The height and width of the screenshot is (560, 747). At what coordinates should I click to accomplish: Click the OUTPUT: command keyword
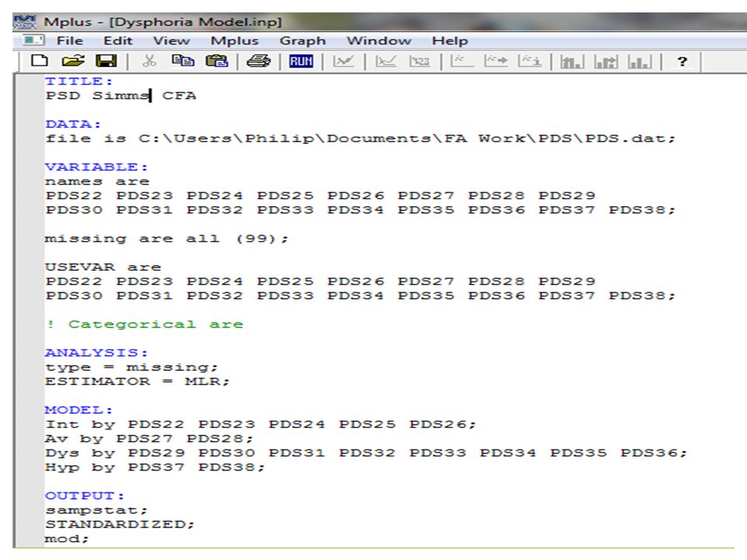[x=85, y=495]
